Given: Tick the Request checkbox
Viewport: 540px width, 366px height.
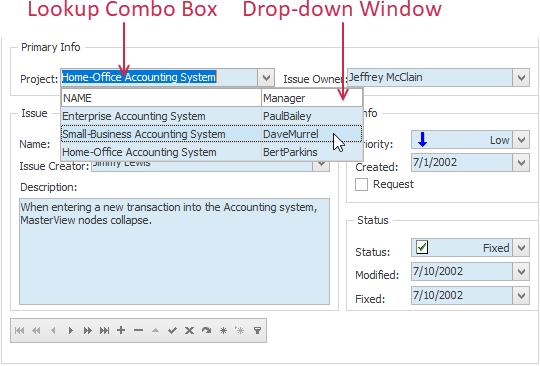Looking at the screenshot, I should click(361, 185).
